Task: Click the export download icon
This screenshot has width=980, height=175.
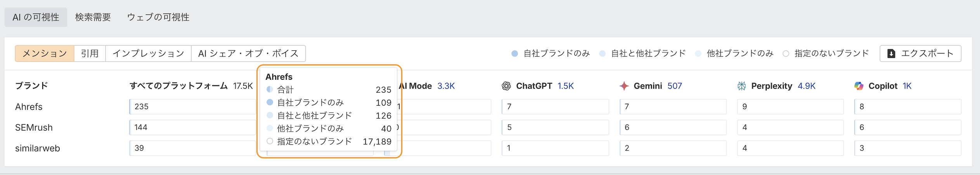Action: [892, 53]
